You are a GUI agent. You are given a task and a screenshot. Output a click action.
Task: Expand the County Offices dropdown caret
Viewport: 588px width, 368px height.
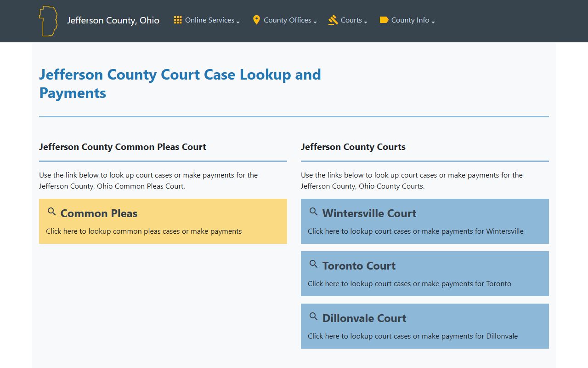tap(315, 22)
